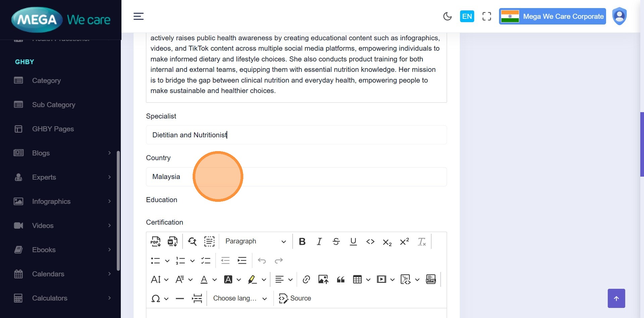Click the Source editing button

pyautogui.click(x=295, y=298)
